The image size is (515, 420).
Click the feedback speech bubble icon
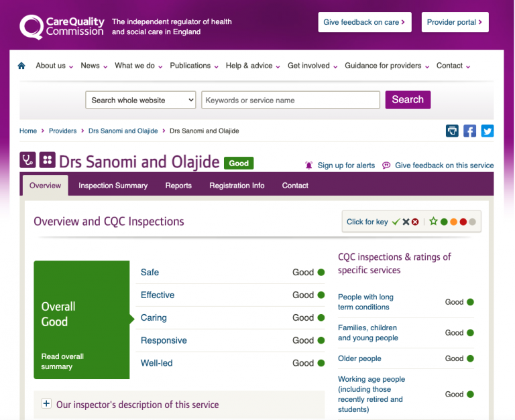coord(386,165)
